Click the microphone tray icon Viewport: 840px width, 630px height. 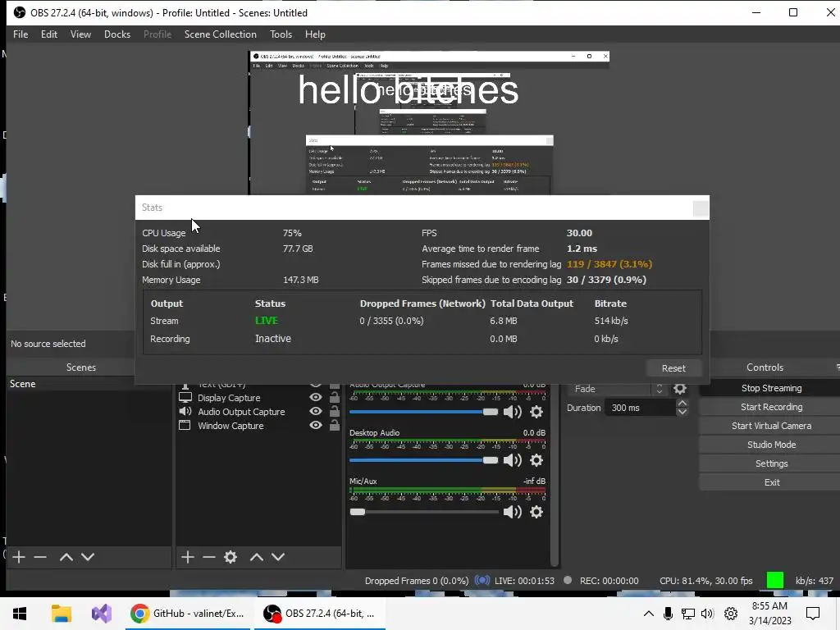[668, 614]
